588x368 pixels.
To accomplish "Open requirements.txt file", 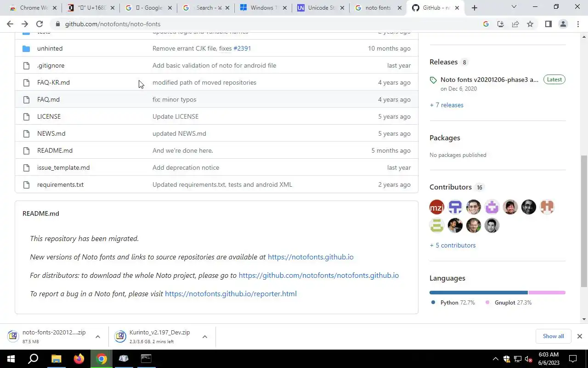I will pos(60,184).
